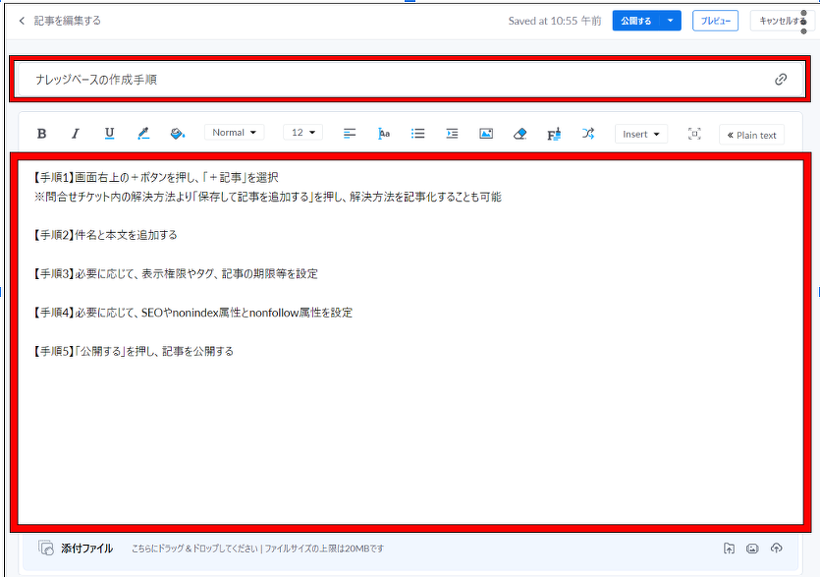This screenshot has width=820, height=577.
Task: Expand the arrow next to 公開する
Action: [x=671, y=21]
